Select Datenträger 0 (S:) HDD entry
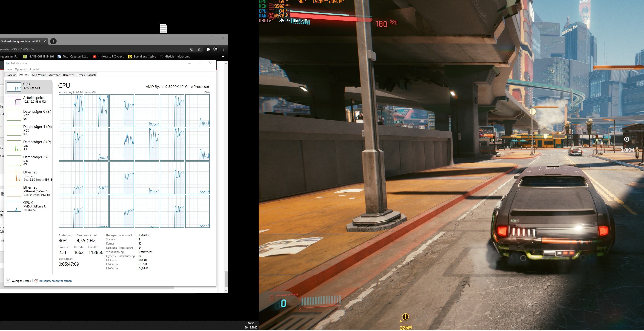The image size is (644, 331). coord(29,115)
